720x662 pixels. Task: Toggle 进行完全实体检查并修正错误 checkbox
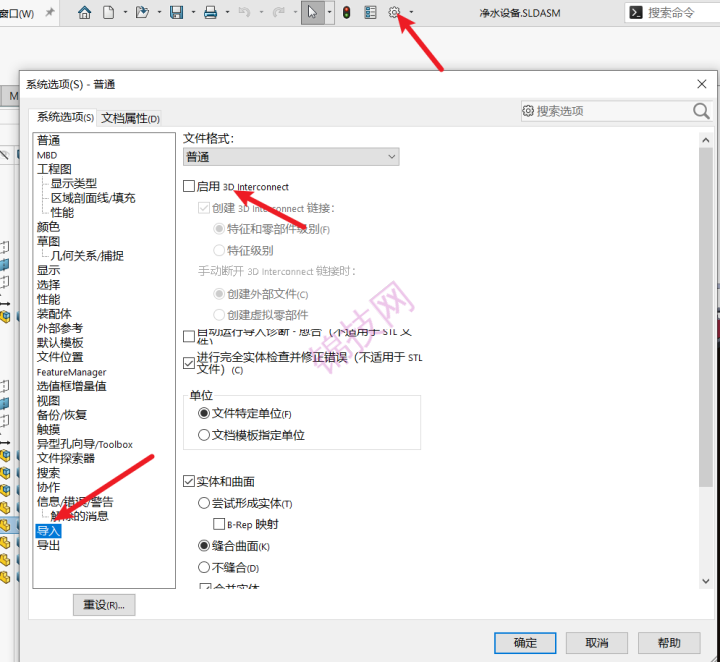click(189, 363)
